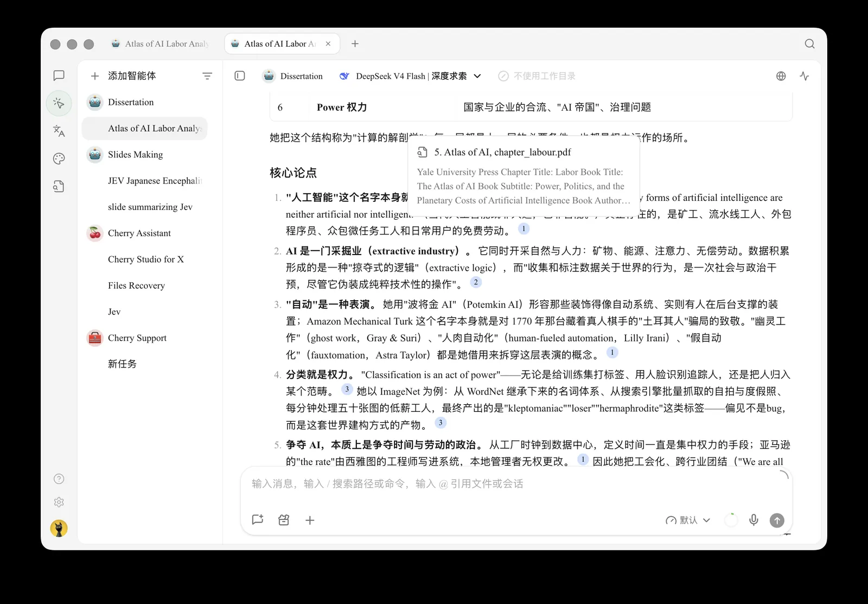Open JEV Japanese Encephalitis topic
Viewport: 868px width, 604px height.
tap(144, 181)
